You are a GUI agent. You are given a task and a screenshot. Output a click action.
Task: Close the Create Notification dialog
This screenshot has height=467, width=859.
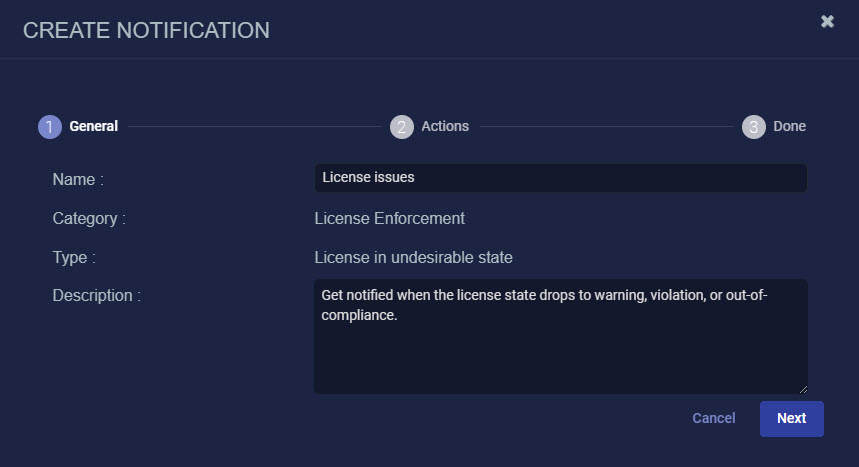coord(827,21)
